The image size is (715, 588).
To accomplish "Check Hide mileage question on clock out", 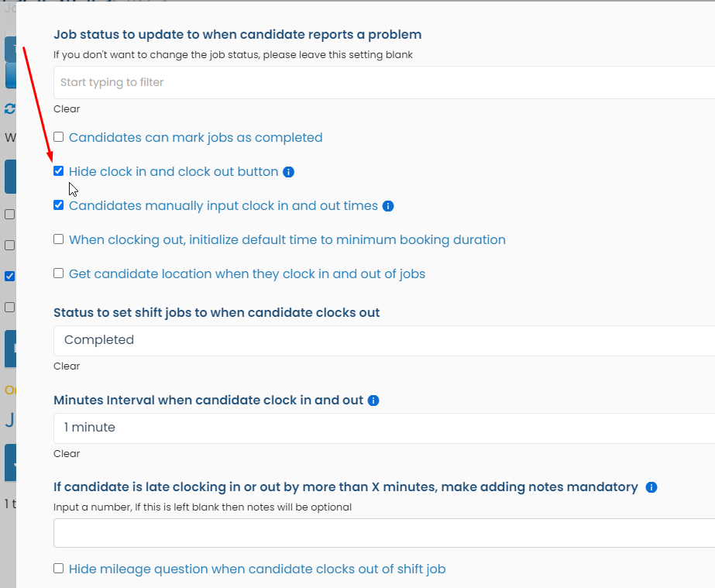I will coord(58,569).
